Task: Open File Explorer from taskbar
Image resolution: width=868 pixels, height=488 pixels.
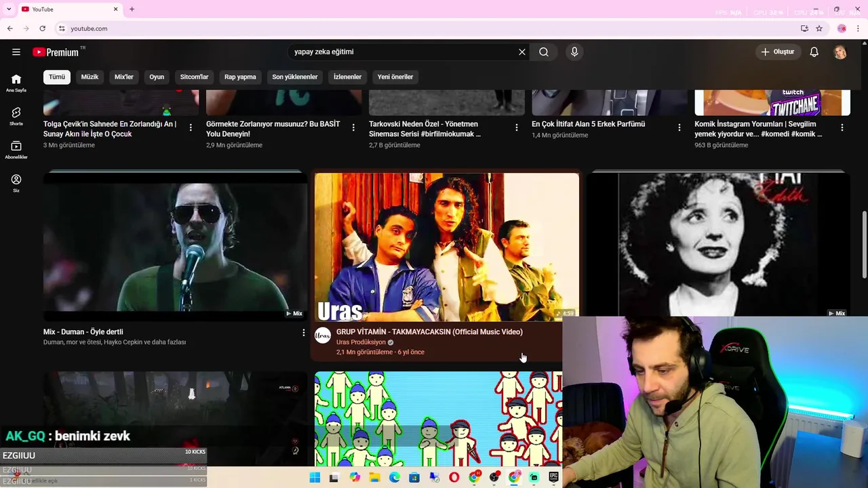Action: click(x=374, y=478)
